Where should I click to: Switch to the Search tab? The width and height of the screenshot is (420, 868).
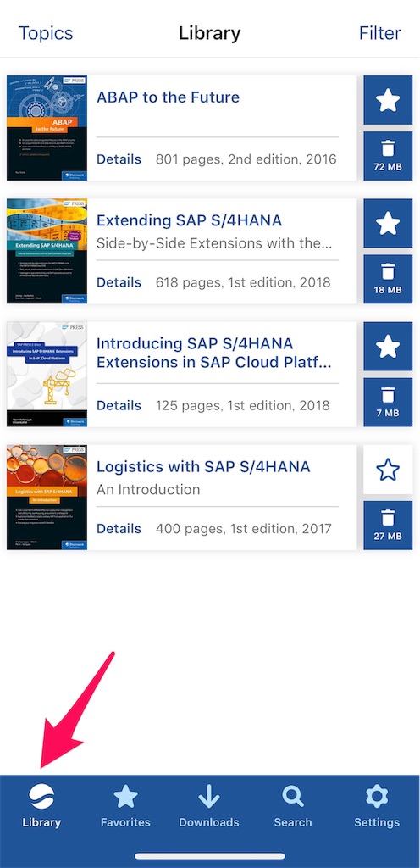point(293,806)
